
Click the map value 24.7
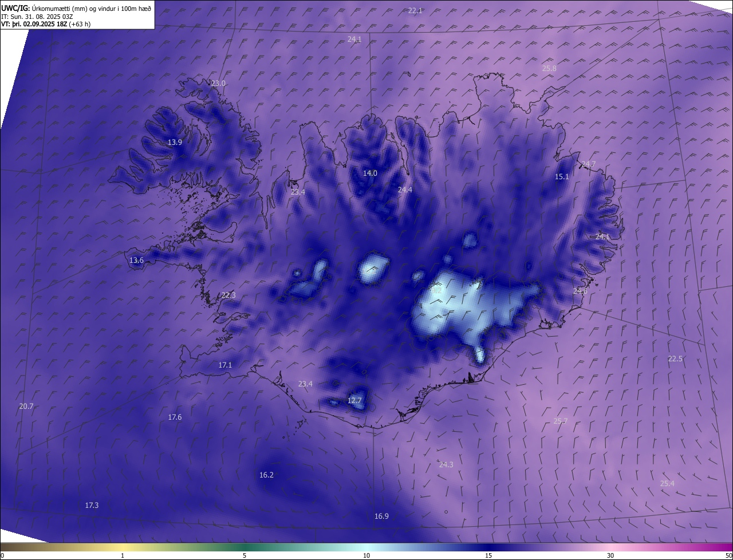(x=588, y=164)
